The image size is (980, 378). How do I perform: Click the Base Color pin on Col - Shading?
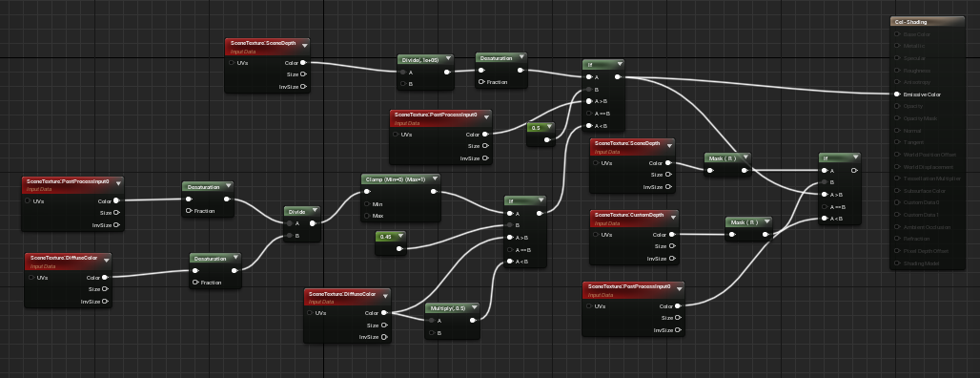[897, 34]
